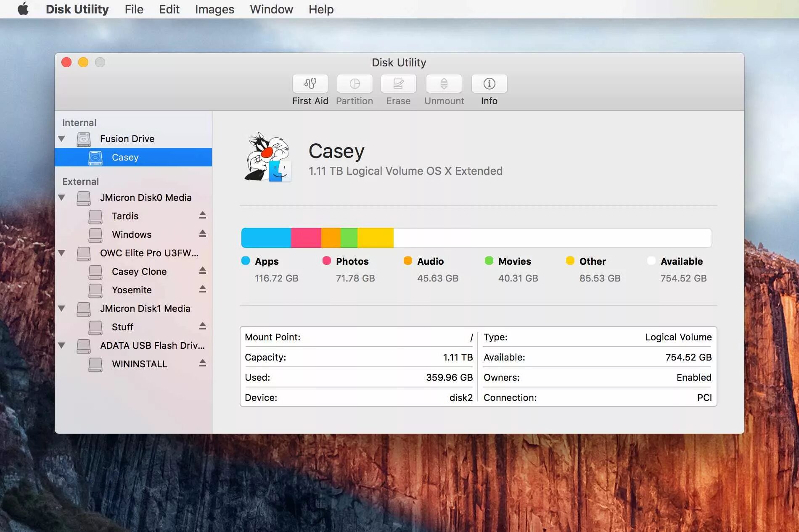
Task: Click the orange Audio segment of usage bar
Action: (331, 238)
